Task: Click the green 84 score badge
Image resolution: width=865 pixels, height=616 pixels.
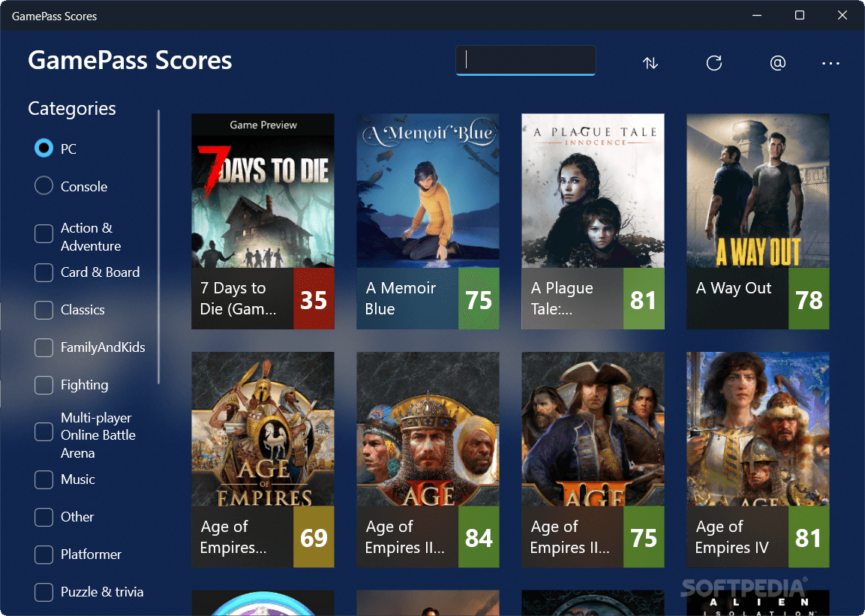Action: (479, 537)
